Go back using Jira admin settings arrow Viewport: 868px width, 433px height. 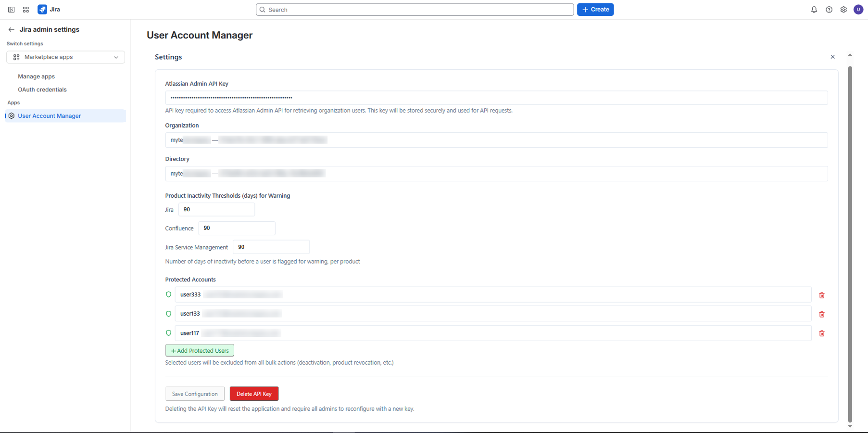pyautogui.click(x=11, y=30)
